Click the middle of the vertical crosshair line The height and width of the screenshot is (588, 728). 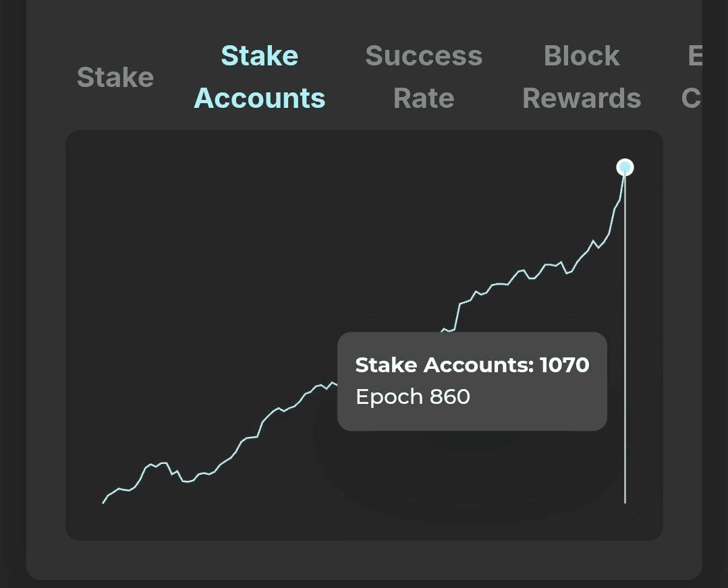(625, 337)
